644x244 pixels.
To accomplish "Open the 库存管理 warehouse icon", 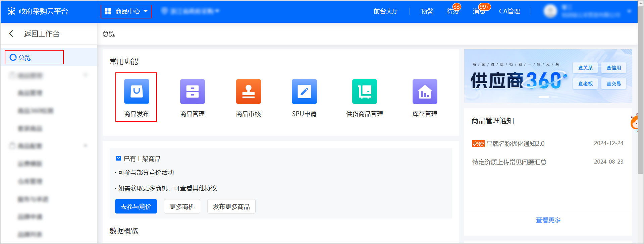I will click(x=425, y=91).
